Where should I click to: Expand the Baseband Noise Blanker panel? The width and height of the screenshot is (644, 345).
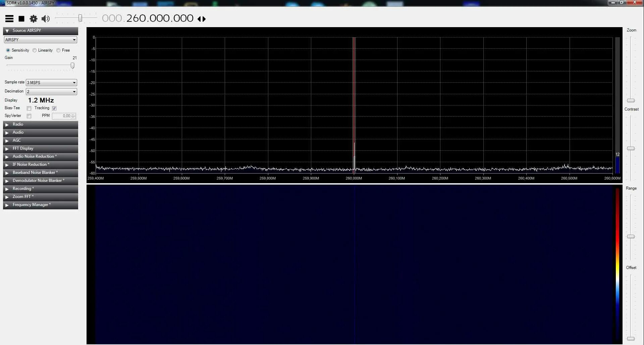click(41, 173)
